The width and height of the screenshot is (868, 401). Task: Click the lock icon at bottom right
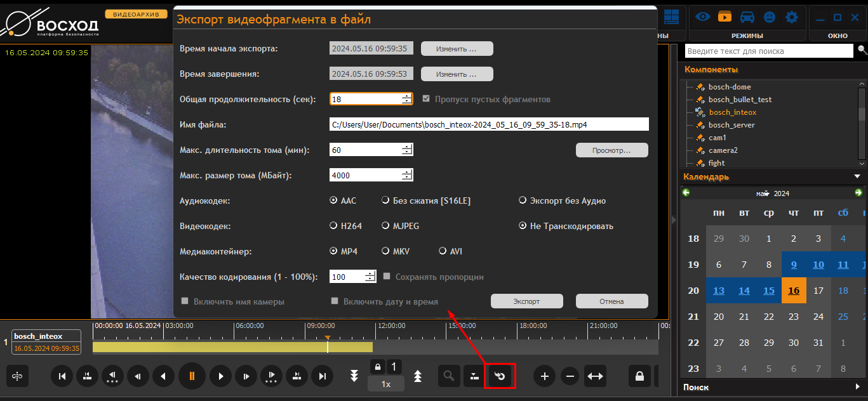639,376
